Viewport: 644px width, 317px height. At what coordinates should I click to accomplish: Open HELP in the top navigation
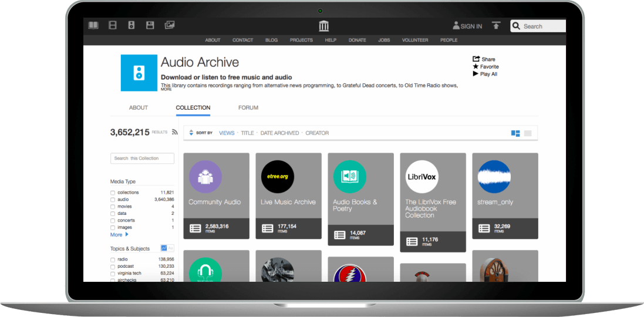click(x=331, y=41)
